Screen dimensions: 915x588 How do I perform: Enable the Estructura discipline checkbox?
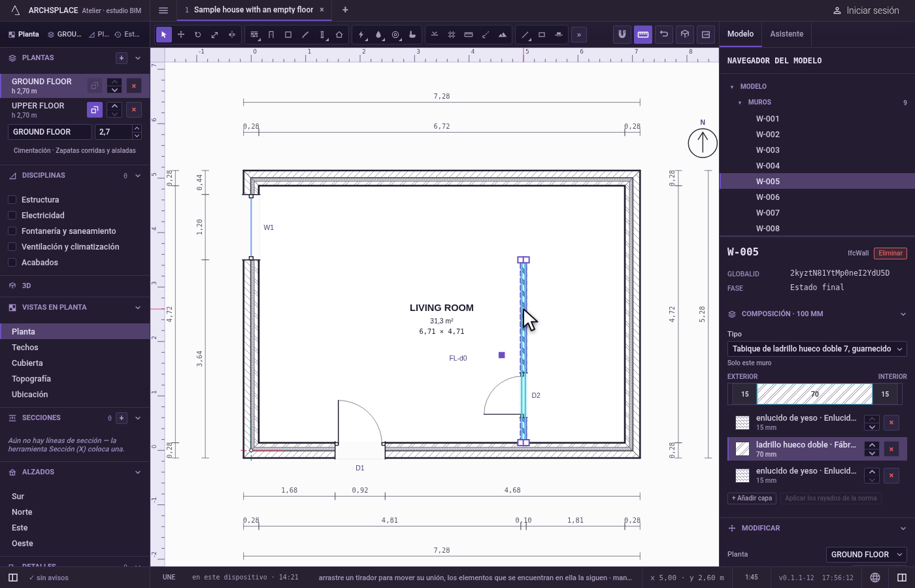(12, 199)
